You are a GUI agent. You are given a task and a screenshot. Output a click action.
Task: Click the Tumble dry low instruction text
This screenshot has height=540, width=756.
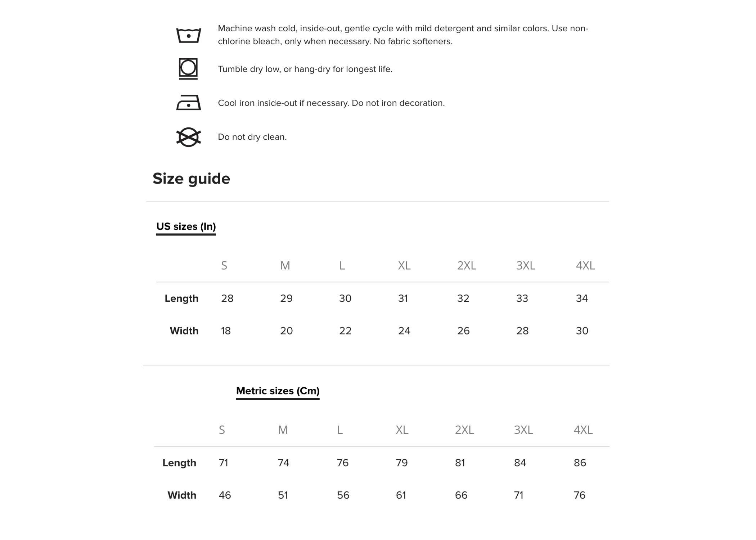(305, 69)
